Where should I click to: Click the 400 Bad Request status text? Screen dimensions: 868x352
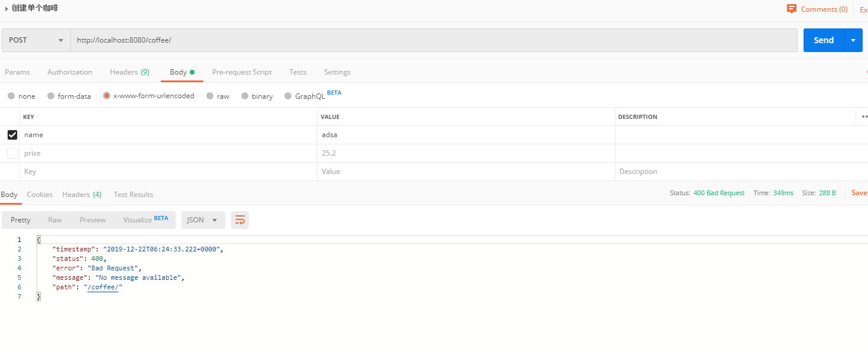[719, 193]
